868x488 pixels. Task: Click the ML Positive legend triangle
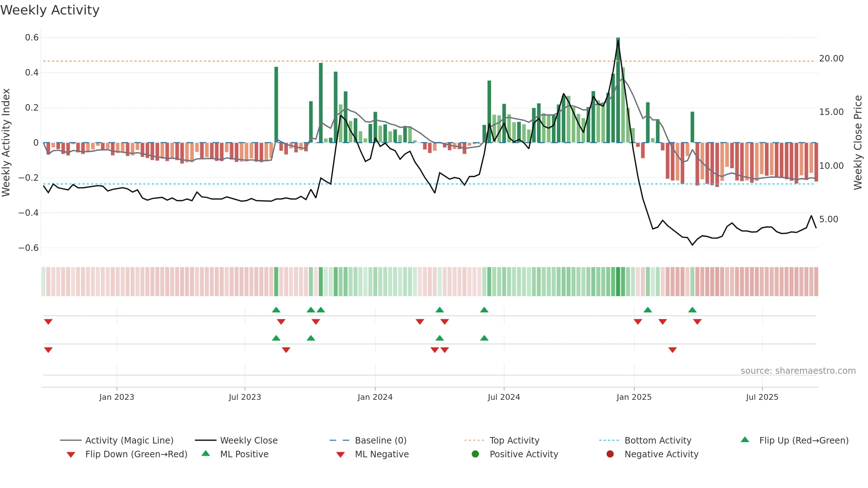pos(206,453)
